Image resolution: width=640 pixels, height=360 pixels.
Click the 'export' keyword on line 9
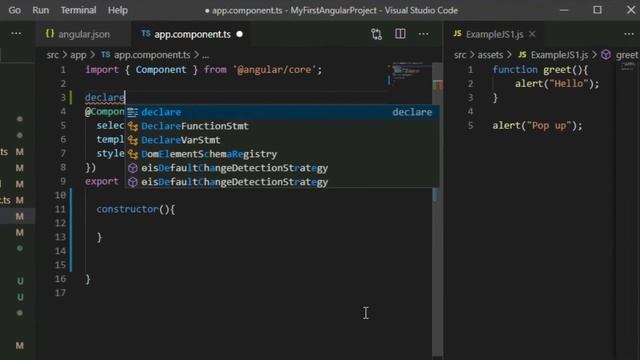(x=102, y=181)
